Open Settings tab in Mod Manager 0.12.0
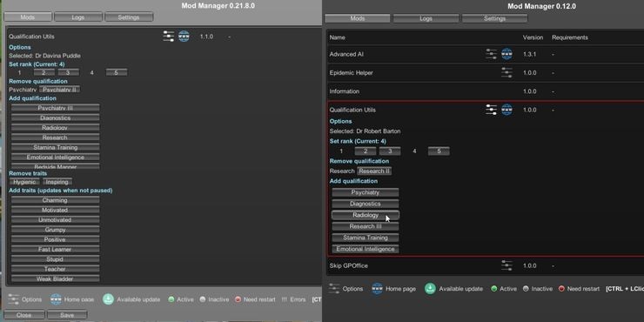This screenshot has width=644, height=322. (x=494, y=18)
